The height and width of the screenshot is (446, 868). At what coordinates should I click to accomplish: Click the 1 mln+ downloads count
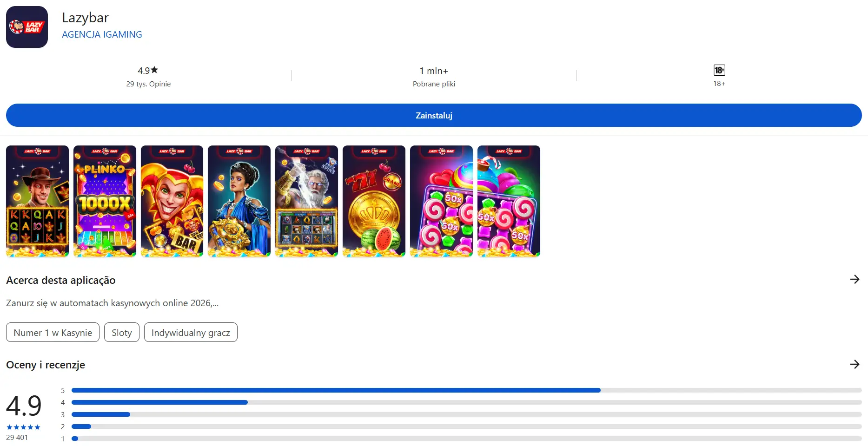tap(434, 71)
